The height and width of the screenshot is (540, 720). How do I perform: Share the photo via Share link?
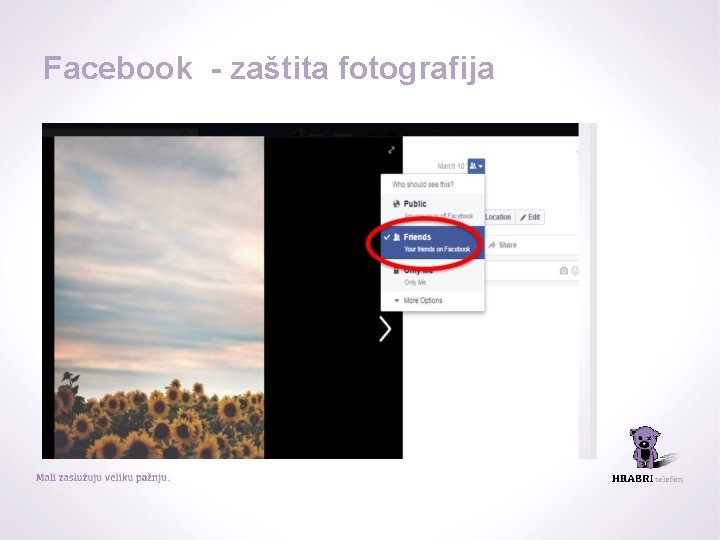[x=502, y=245]
